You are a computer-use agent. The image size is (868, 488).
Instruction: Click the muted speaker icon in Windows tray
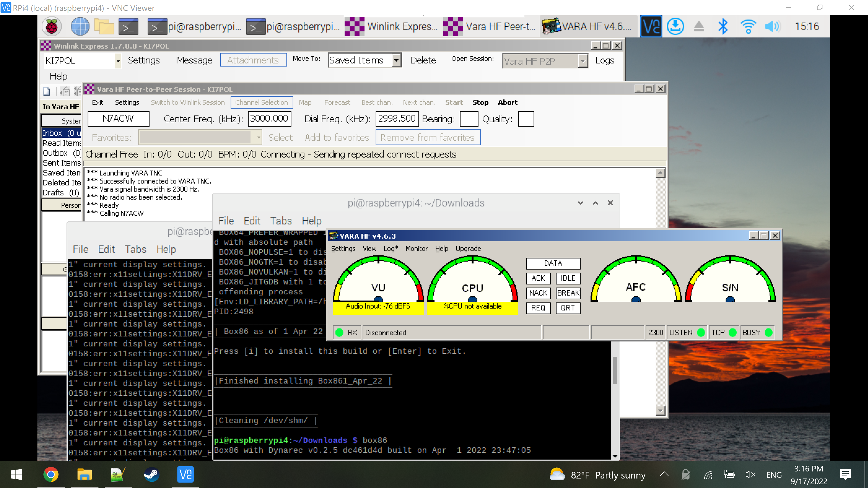[x=750, y=475]
